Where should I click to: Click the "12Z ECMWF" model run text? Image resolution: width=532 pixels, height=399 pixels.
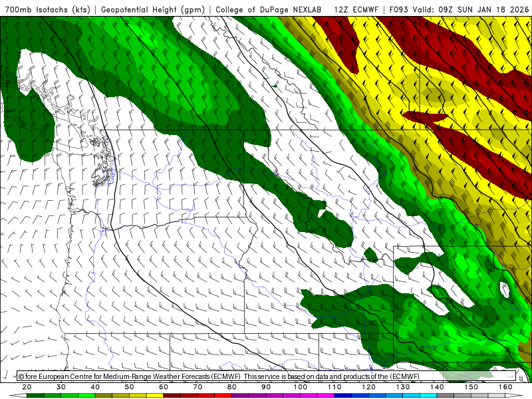pos(356,10)
